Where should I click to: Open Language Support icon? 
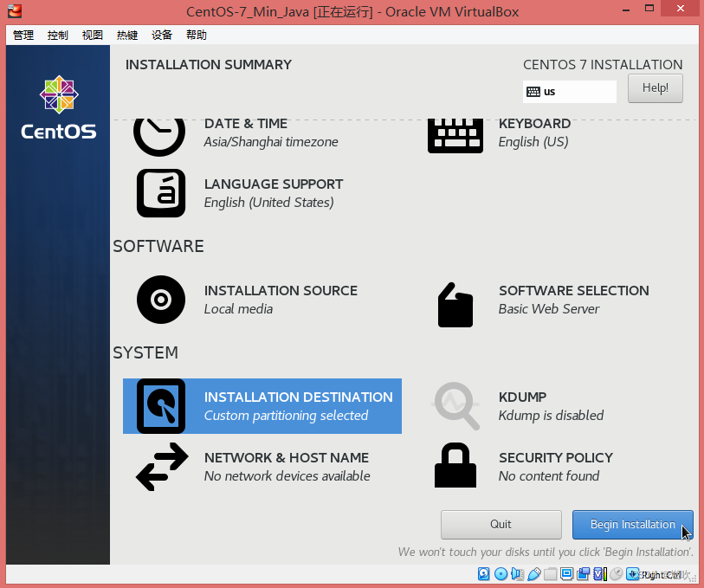tap(161, 193)
